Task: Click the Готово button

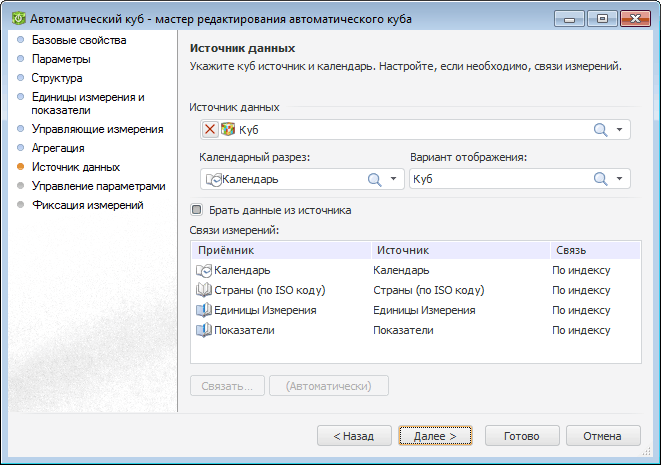Action: 522,436
